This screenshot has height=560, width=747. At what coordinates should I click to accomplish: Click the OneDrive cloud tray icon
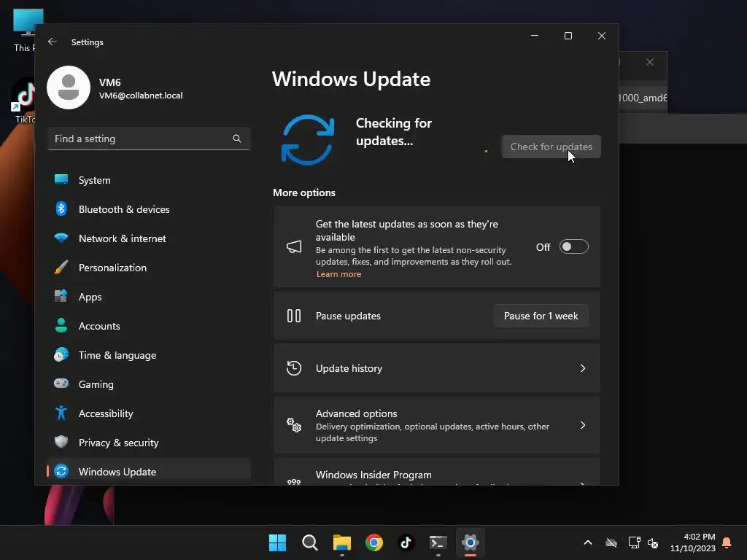611,542
